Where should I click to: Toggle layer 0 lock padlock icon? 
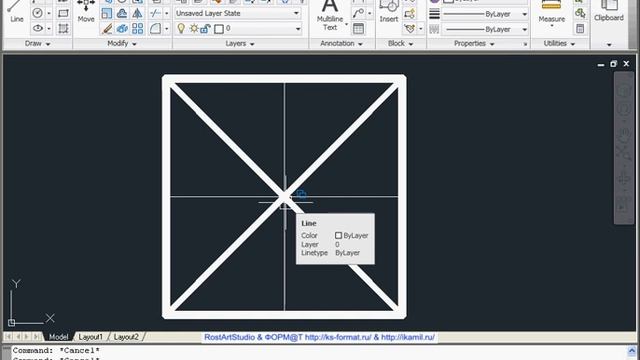[205, 29]
